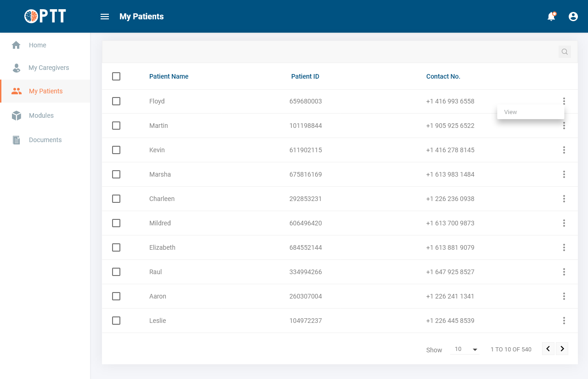Toggle the select-all header checkbox

point(116,76)
